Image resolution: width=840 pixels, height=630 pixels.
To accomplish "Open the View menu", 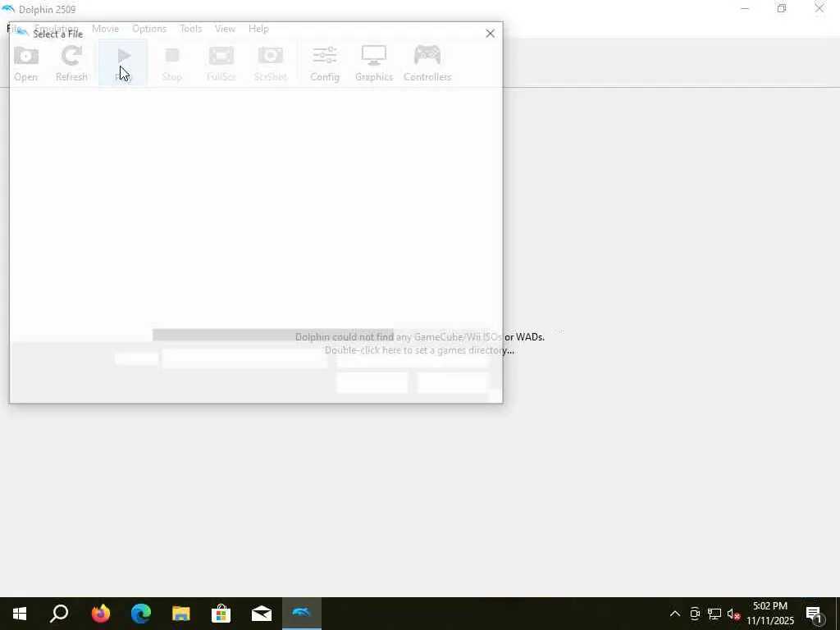I will click(x=225, y=29).
